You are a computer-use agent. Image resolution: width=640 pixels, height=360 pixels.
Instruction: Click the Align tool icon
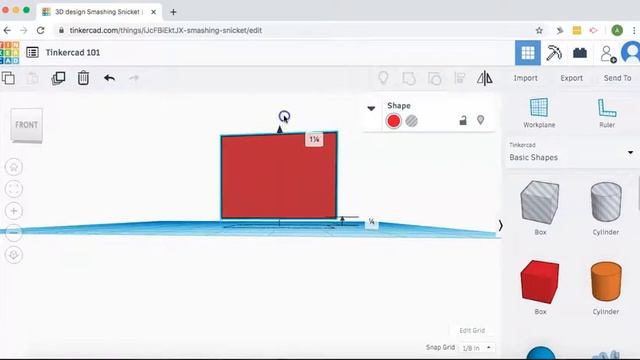pos(460,78)
